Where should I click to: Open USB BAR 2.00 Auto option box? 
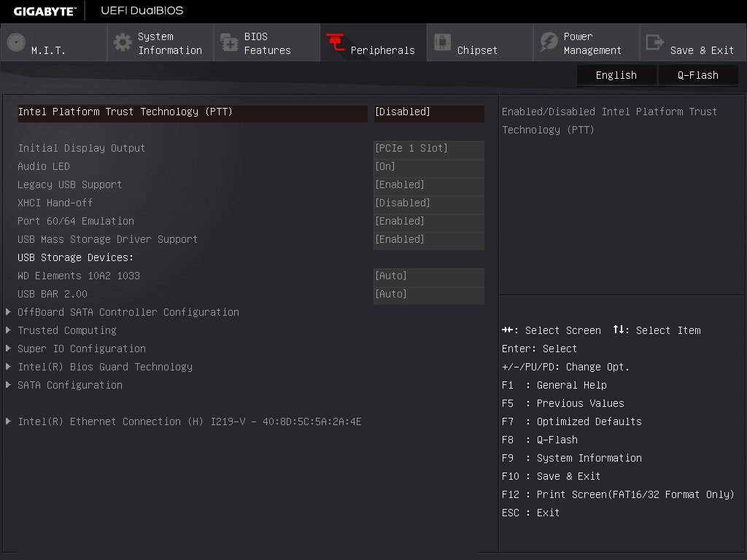(x=429, y=295)
